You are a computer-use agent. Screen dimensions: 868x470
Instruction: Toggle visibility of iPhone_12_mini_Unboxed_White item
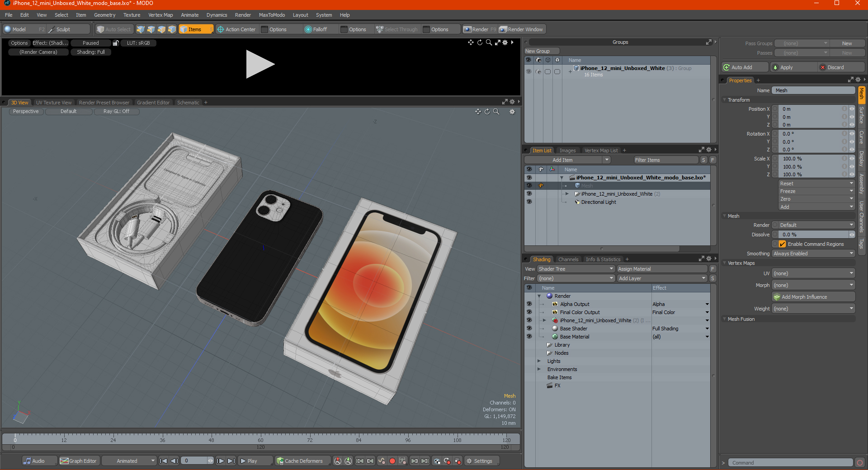(529, 194)
